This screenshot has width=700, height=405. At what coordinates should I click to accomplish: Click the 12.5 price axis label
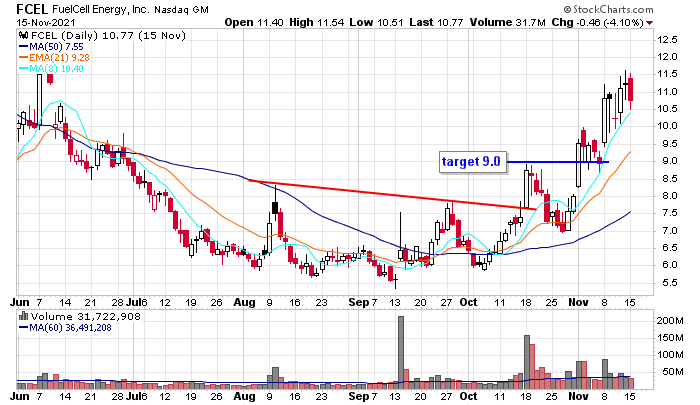coord(667,40)
